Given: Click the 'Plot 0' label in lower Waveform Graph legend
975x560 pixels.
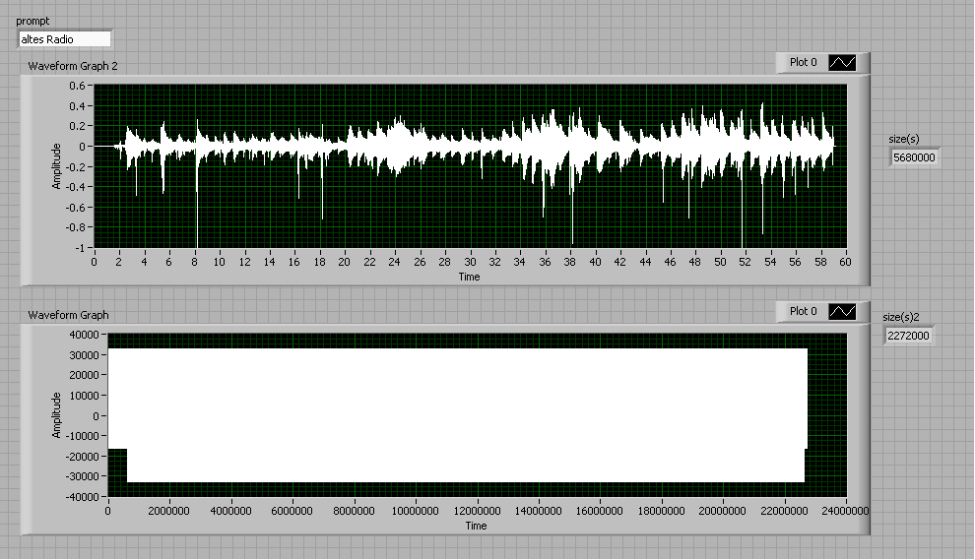Looking at the screenshot, I should 803,311.
